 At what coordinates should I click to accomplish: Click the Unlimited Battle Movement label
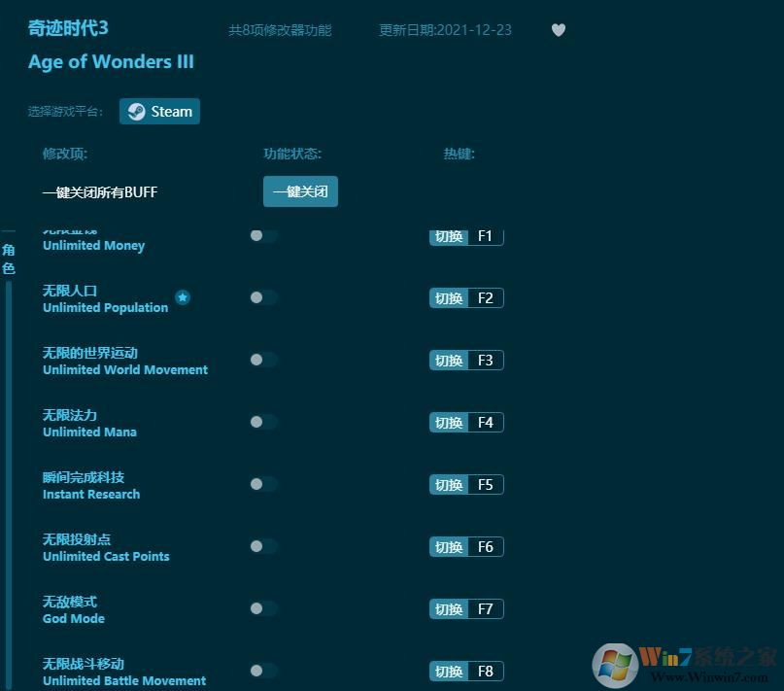[124, 680]
